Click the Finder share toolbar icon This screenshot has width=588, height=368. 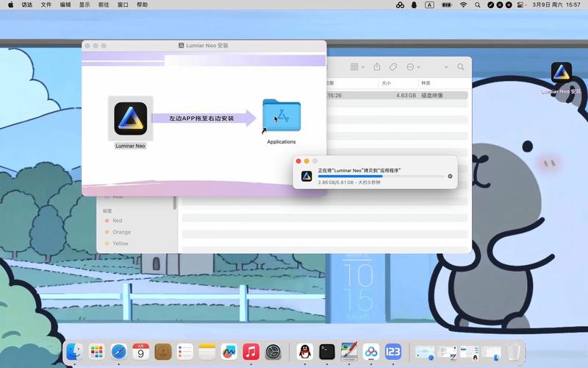377,67
